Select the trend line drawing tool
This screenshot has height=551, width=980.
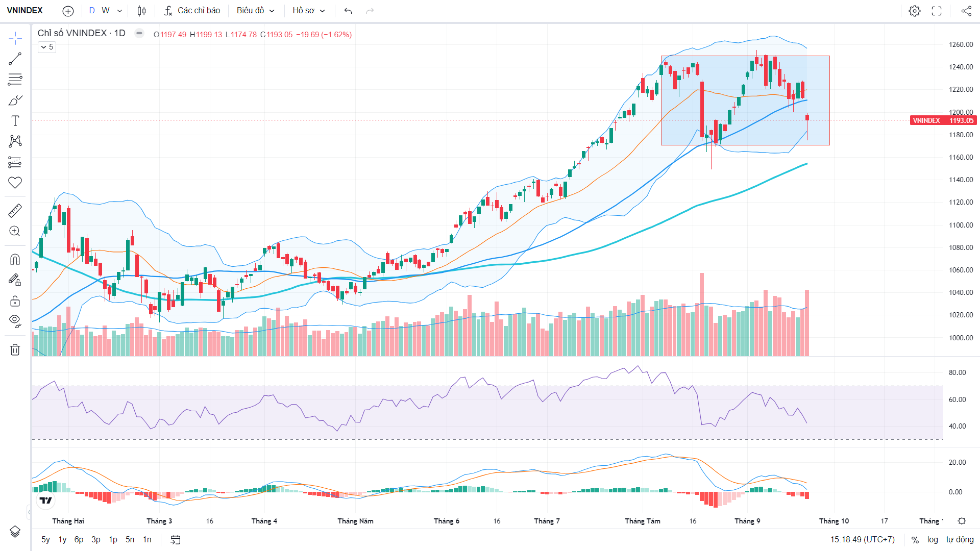pos(15,59)
